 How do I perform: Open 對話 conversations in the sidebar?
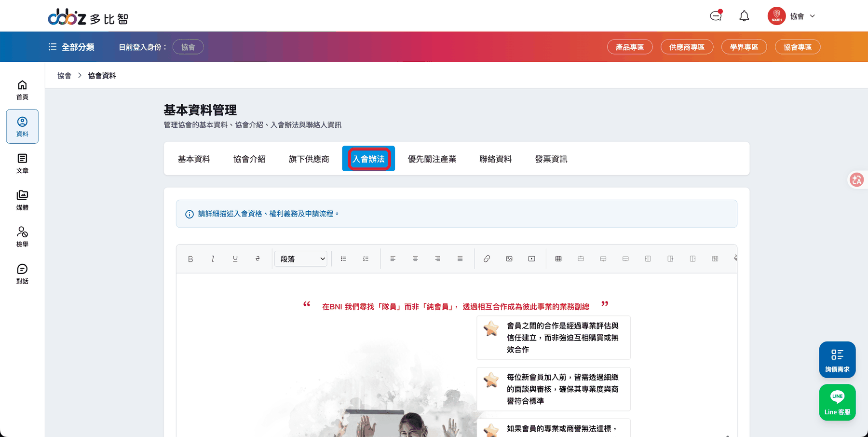click(22, 274)
